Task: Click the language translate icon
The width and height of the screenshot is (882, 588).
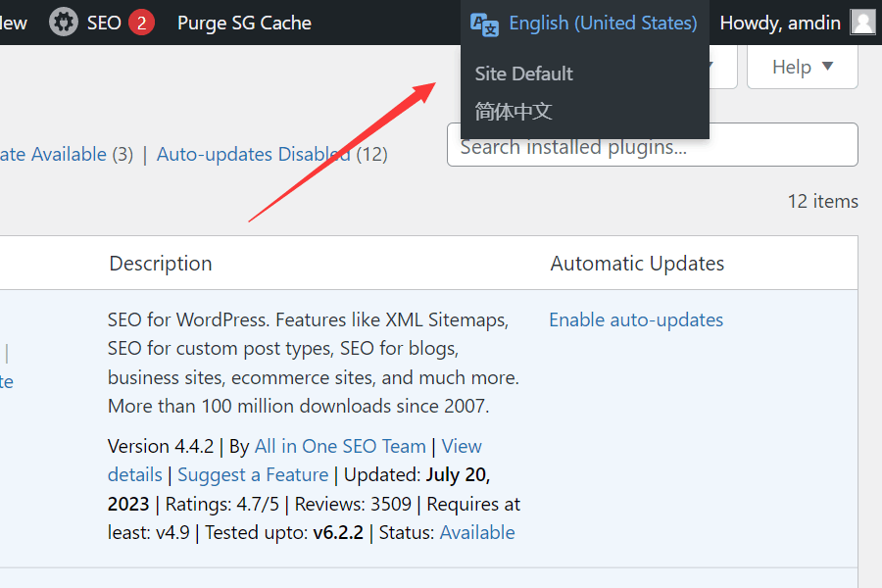Action: [484, 24]
